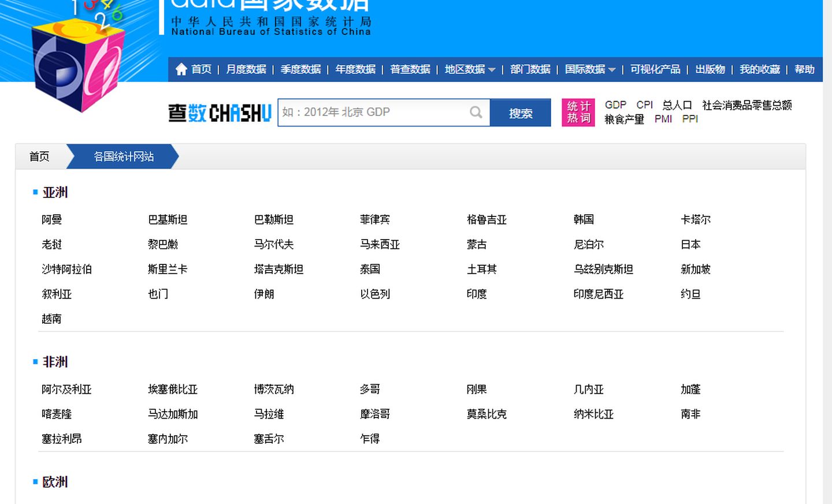Click the CPI hot keyword

coord(644,104)
